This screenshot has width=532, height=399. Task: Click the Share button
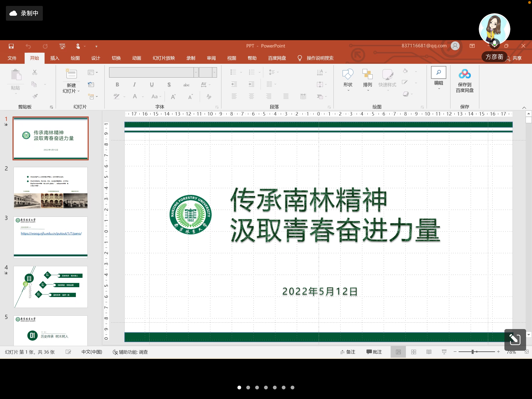coord(517,58)
